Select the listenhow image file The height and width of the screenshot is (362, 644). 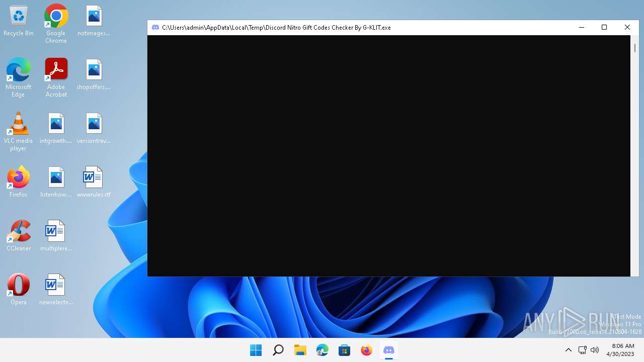[56, 182]
